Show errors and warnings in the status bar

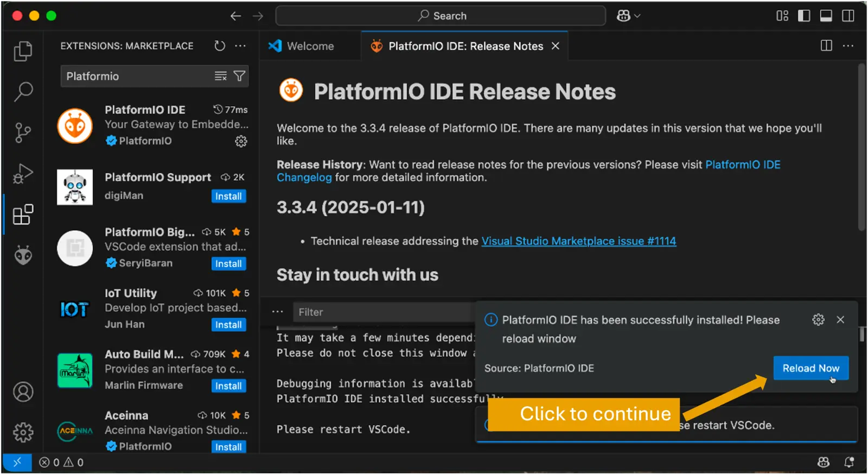point(61,462)
